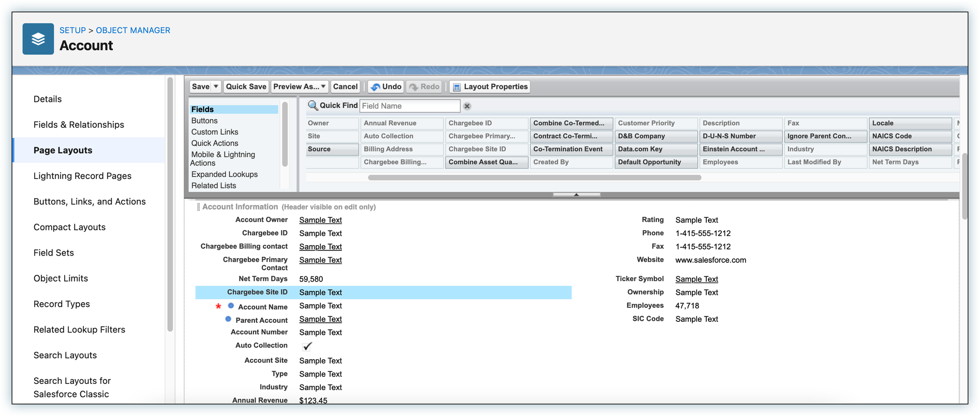Toggle the Auto Collection checkmark

click(x=307, y=346)
